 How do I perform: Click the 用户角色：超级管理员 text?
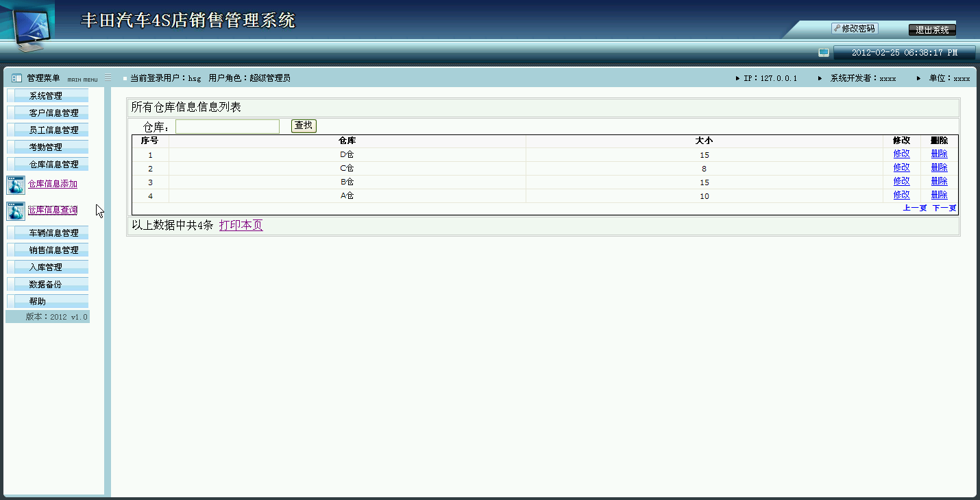coord(249,78)
